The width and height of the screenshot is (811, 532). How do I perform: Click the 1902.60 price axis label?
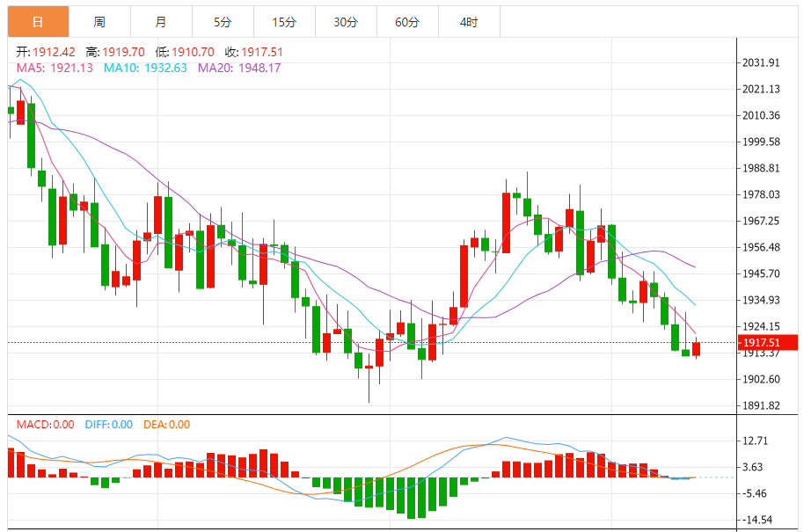[761, 379]
